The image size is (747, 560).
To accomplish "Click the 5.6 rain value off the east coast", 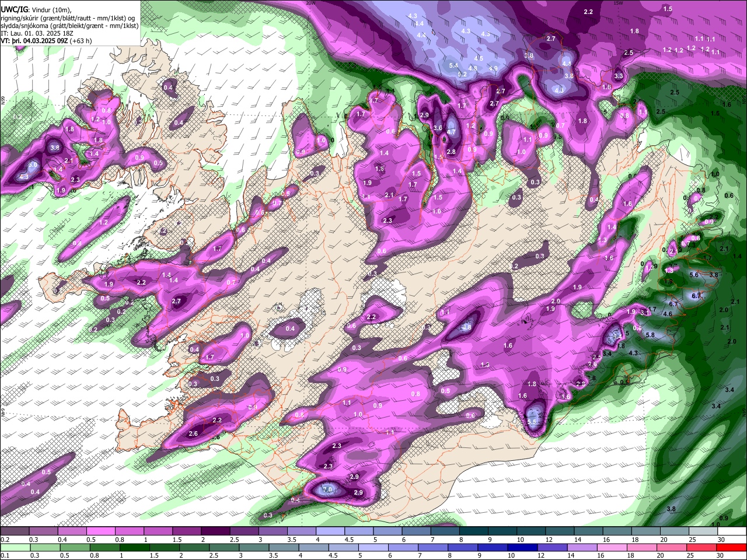I will [x=694, y=275].
